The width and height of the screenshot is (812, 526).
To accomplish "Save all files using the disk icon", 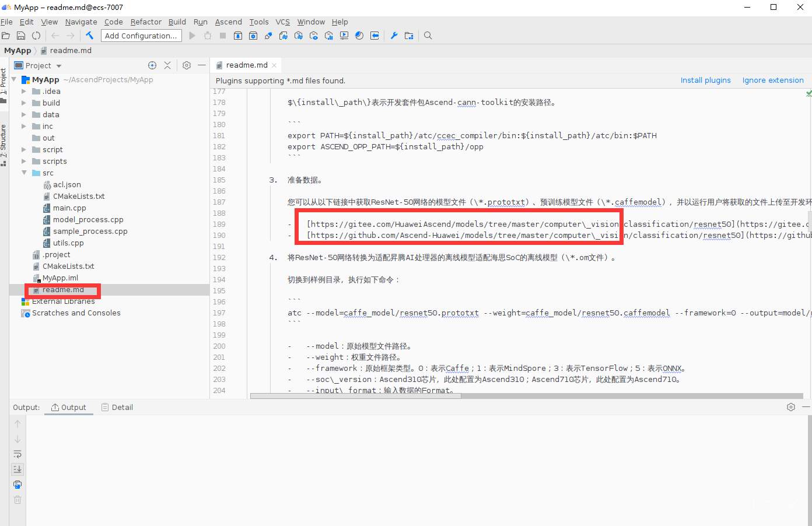I will click(x=21, y=36).
